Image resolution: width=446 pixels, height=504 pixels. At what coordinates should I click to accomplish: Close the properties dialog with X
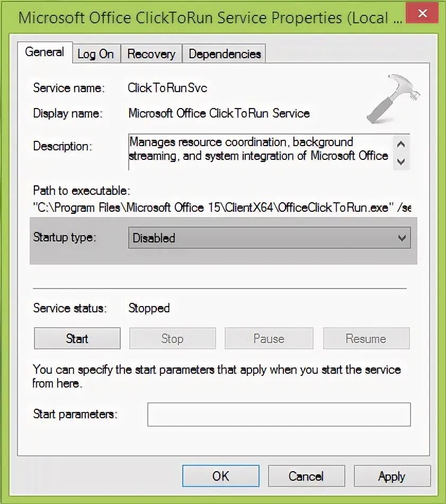pos(422,13)
